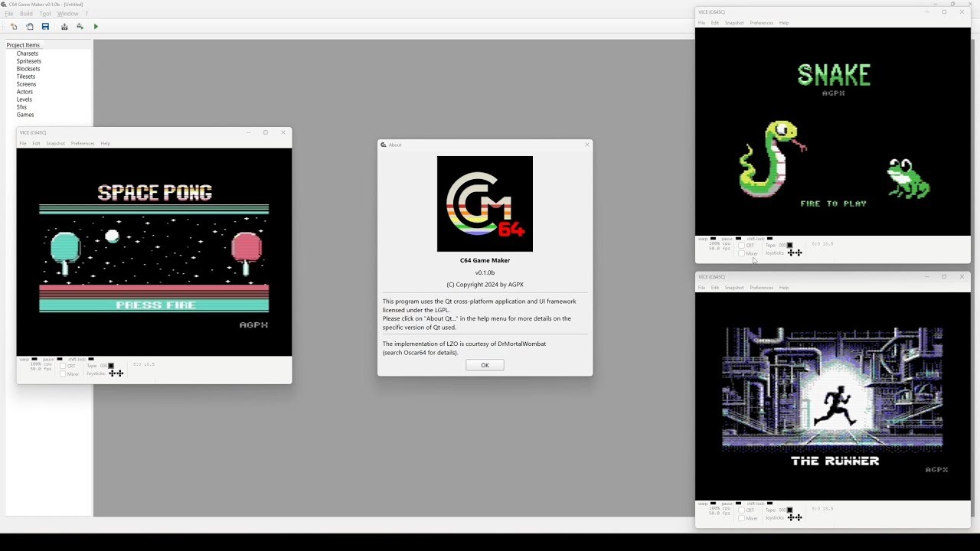Toggle the Mixer checkbox in the Snake window
Viewport: 980px width, 551px height.
tap(741, 253)
